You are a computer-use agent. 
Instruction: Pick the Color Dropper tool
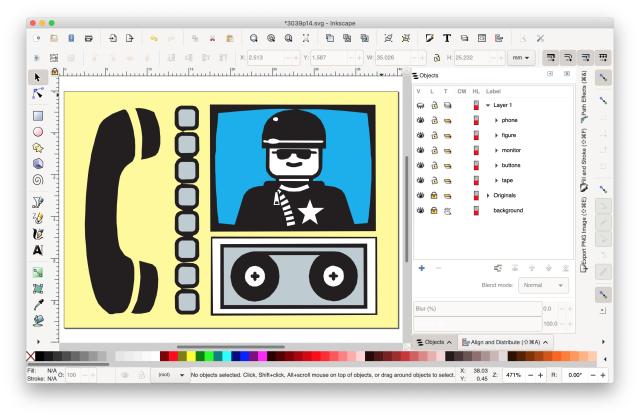coord(38,305)
